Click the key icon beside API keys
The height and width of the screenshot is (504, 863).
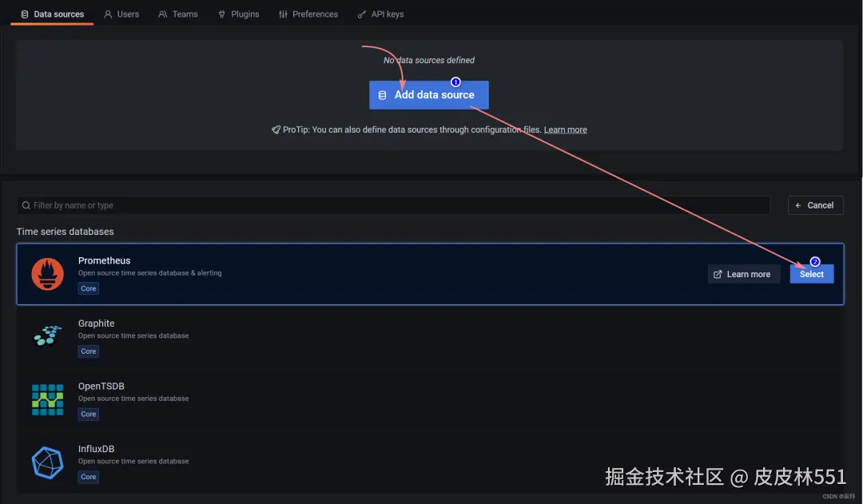click(x=362, y=14)
